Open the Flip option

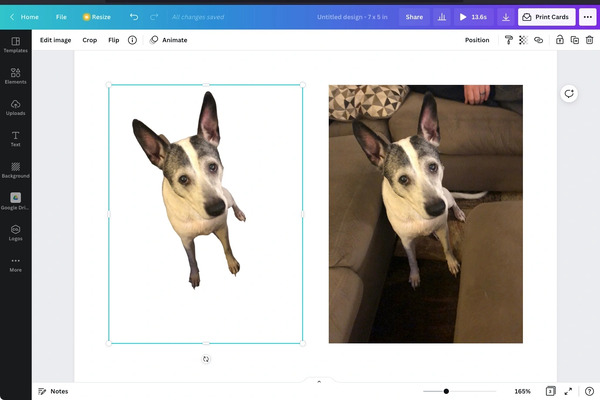coord(114,40)
